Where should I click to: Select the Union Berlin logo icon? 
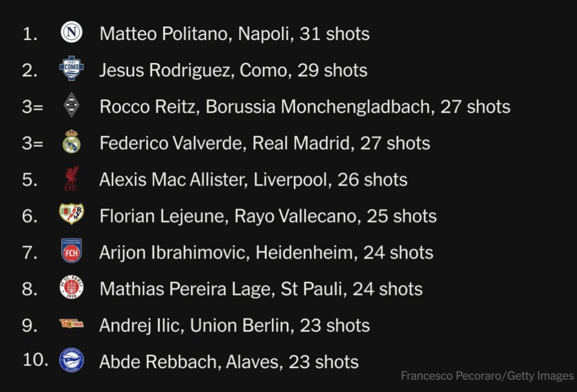pos(72,324)
